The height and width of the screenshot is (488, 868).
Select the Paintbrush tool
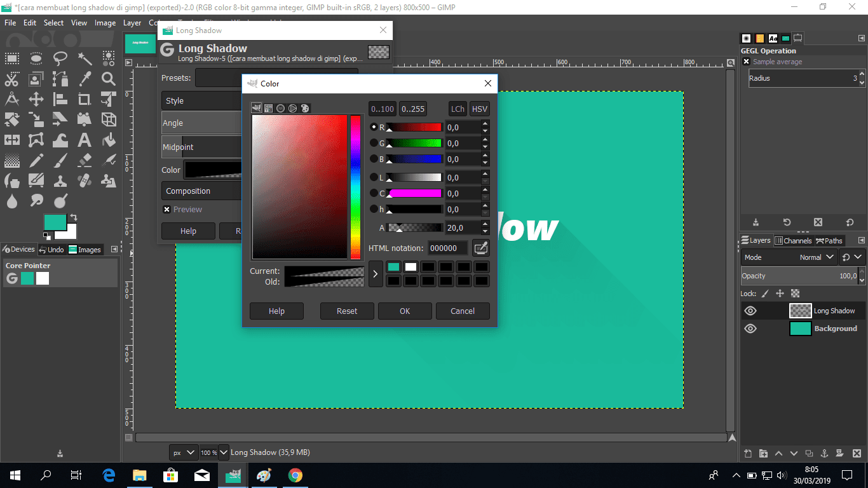click(60, 160)
